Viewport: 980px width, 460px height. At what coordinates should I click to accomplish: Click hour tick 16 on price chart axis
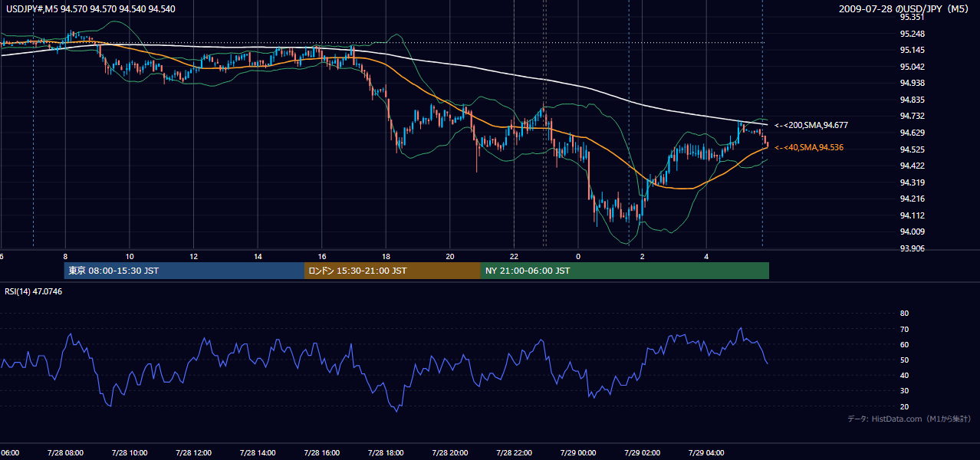click(x=322, y=256)
